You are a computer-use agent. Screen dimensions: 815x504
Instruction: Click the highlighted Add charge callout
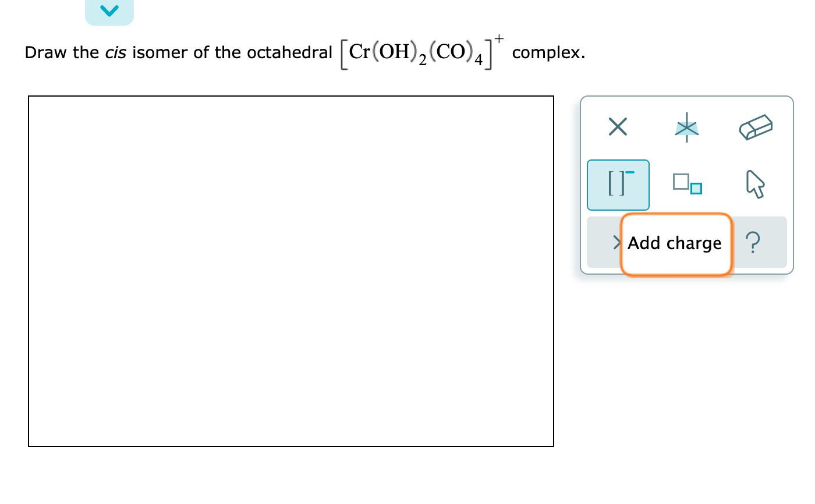(675, 243)
